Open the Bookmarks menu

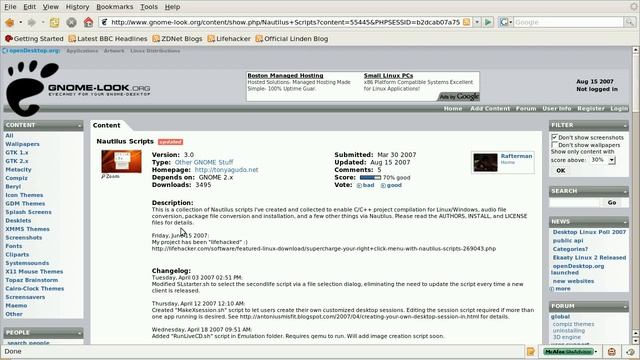coord(114,7)
